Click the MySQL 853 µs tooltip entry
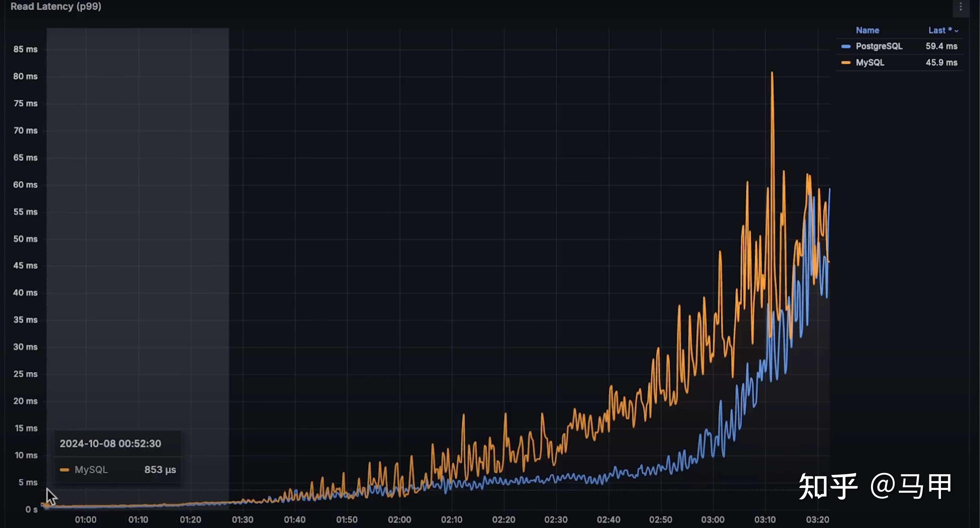 (118, 470)
